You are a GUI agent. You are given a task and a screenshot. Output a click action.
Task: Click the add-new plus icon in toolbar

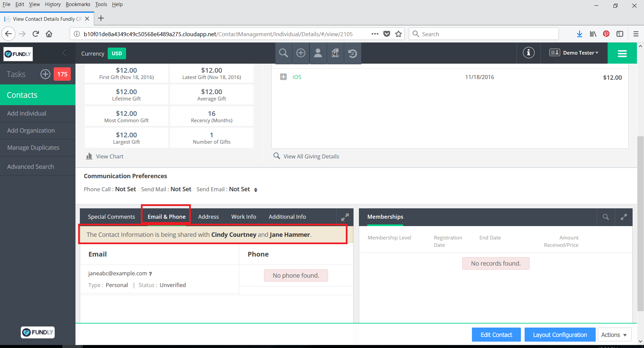301,53
